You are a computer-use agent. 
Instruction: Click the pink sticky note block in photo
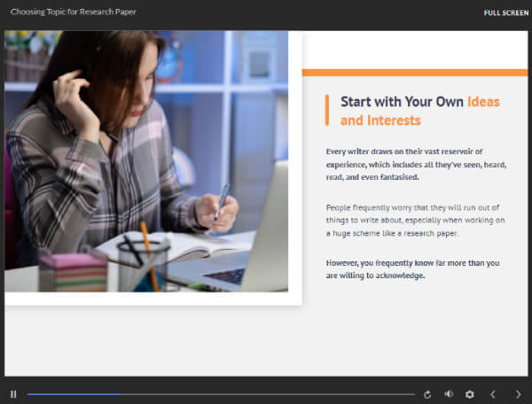point(73,273)
